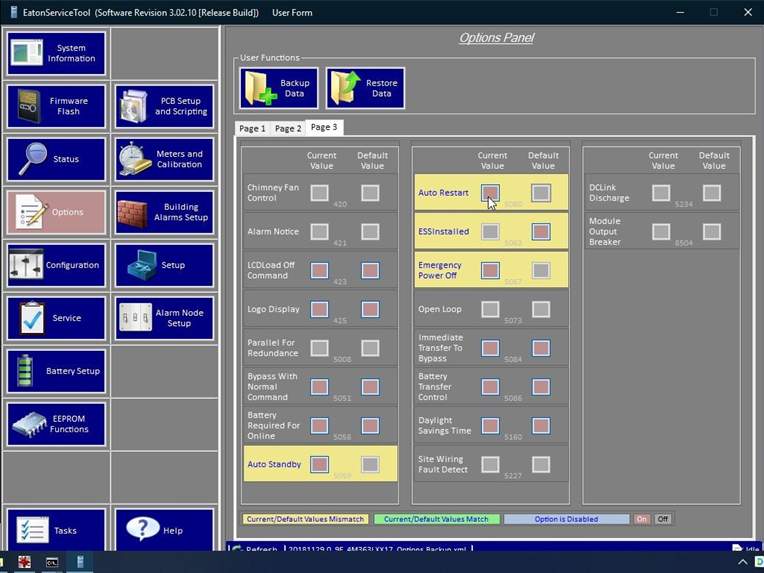Open PCB Setup and Scripting
The image size is (764, 573).
click(164, 106)
